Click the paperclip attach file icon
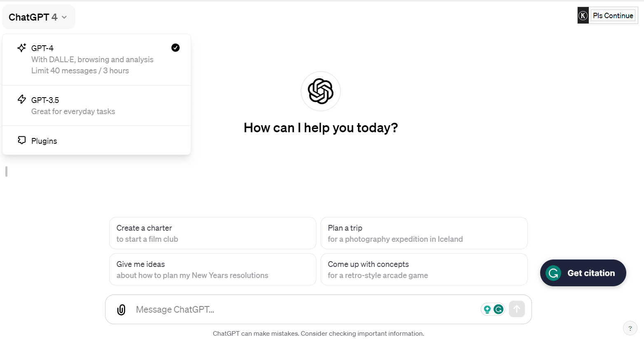This screenshot has width=644, height=339. coord(121,310)
